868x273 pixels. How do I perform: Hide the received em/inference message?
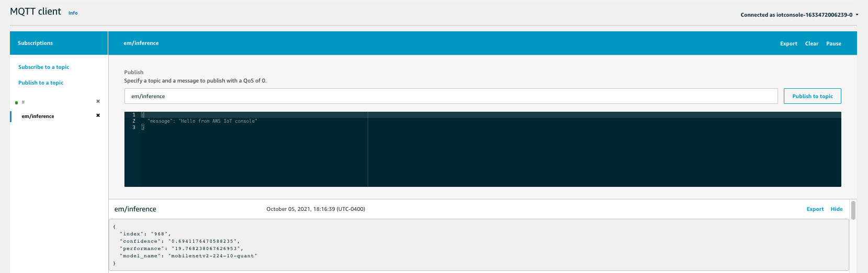click(837, 209)
